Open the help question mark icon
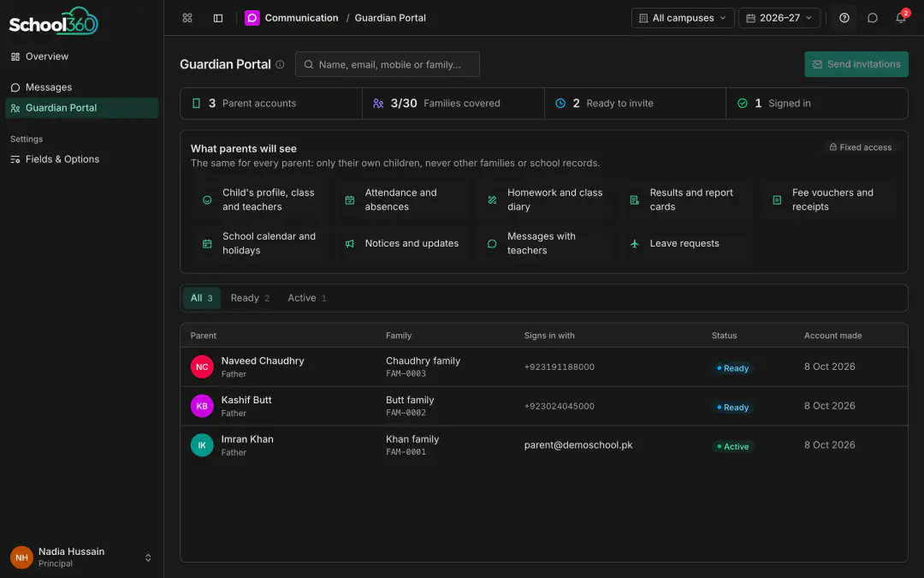 pos(844,18)
